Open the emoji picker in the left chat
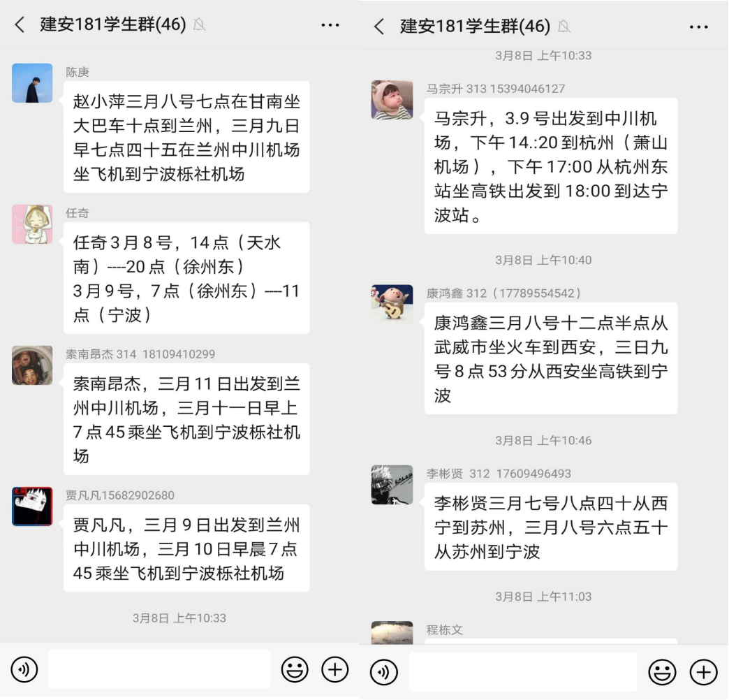Viewport: 729px width, 700px height. (x=294, y=669)
